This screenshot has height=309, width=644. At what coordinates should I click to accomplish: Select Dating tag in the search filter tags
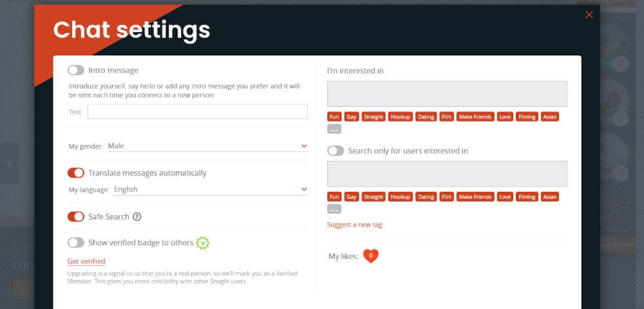click(x=426, y=197)
